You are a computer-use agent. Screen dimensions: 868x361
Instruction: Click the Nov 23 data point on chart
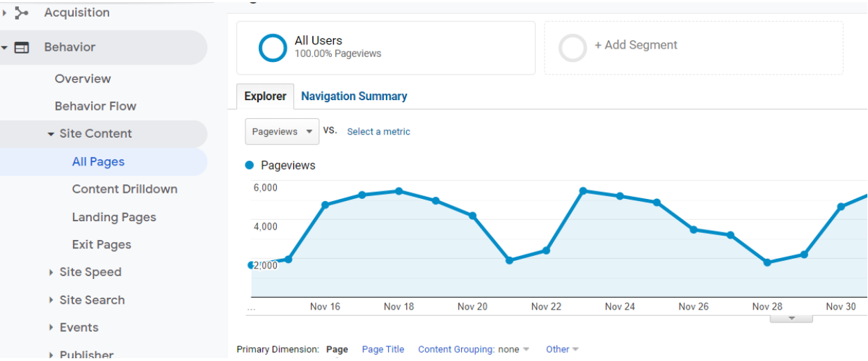click(x=583, y=191)
